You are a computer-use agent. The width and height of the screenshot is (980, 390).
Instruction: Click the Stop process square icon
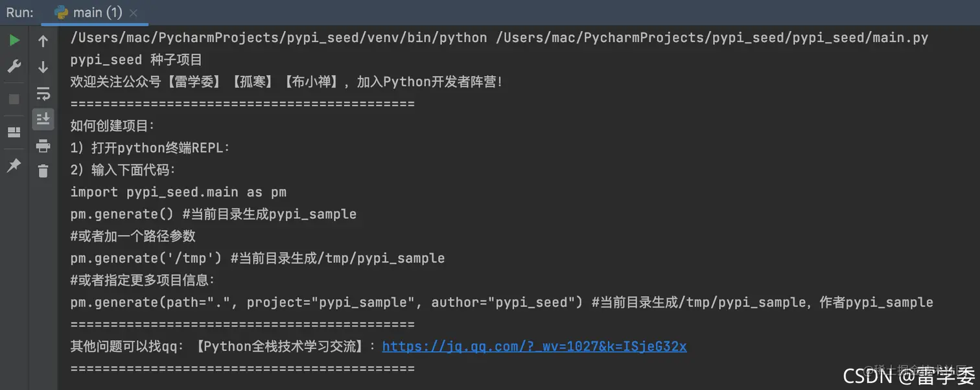(x=14, y=98)
